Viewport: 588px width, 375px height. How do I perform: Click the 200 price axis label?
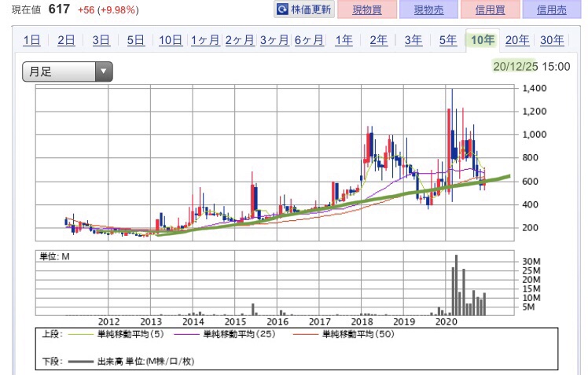point(531,228)
